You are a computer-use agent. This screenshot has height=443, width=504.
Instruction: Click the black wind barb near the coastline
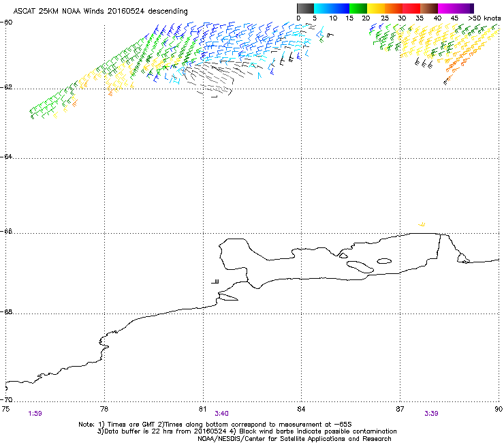[x=215, y=281]
